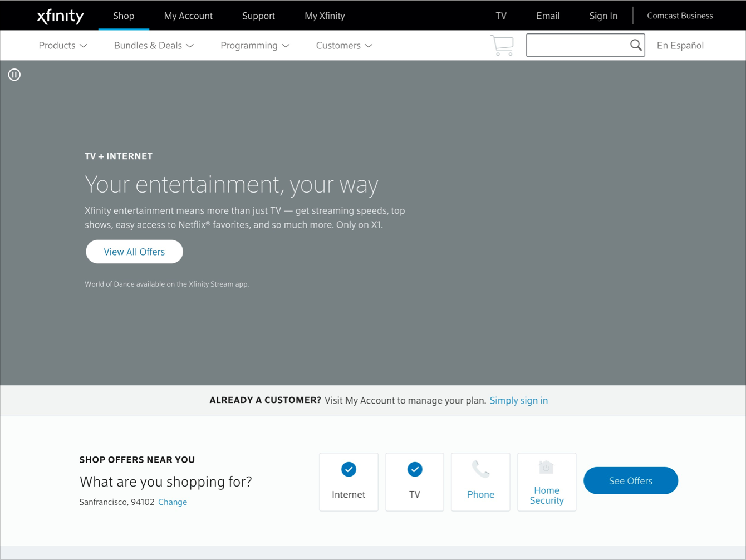Expand the Customers dropdown

click(x=344, y=46)
